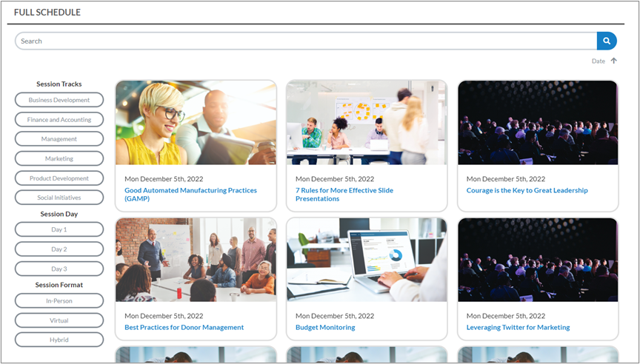Open Good Automated Manufacturing Practices (GAMP) session

190,190
